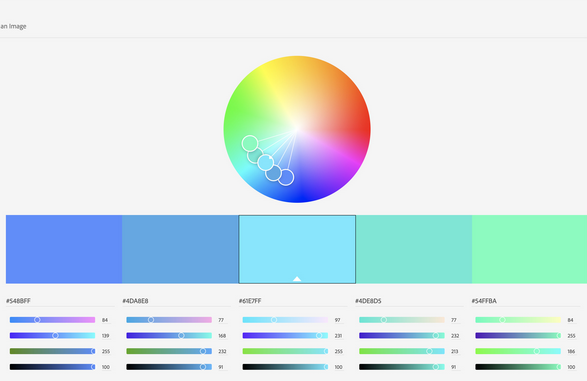Click the #61E7FF hex value field
Viewport: 587px width, 381px height.
pos(293,301)
